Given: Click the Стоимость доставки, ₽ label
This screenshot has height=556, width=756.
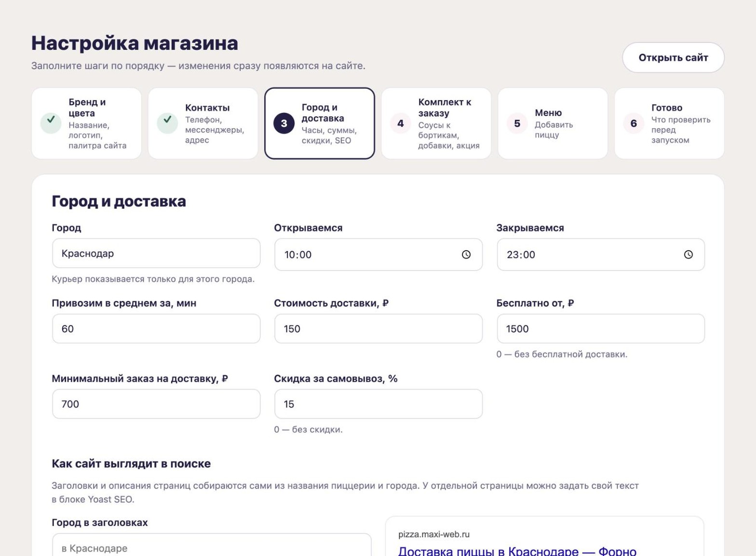Looking at the screenshot, I should point(331,303).
